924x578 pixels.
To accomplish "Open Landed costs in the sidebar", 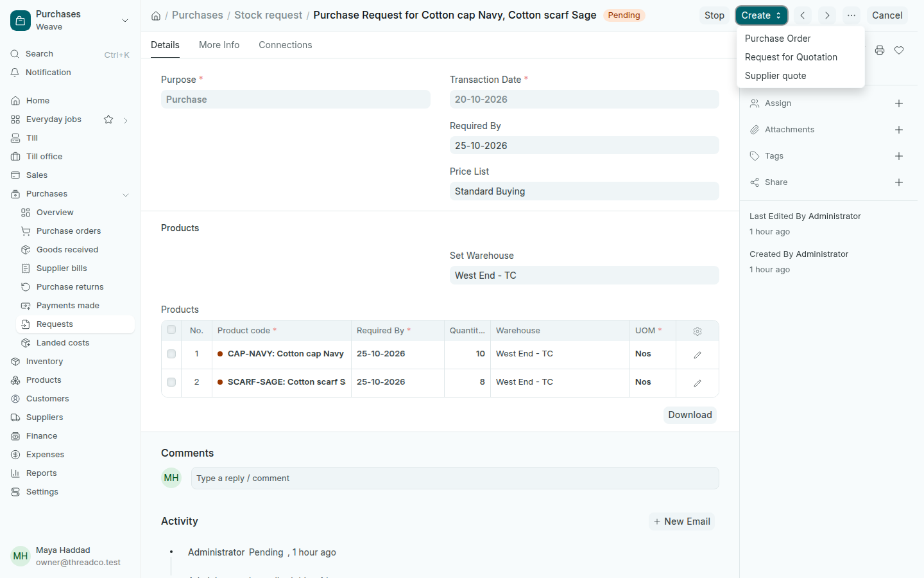I will pyautogui.click(x=76, y=343).
